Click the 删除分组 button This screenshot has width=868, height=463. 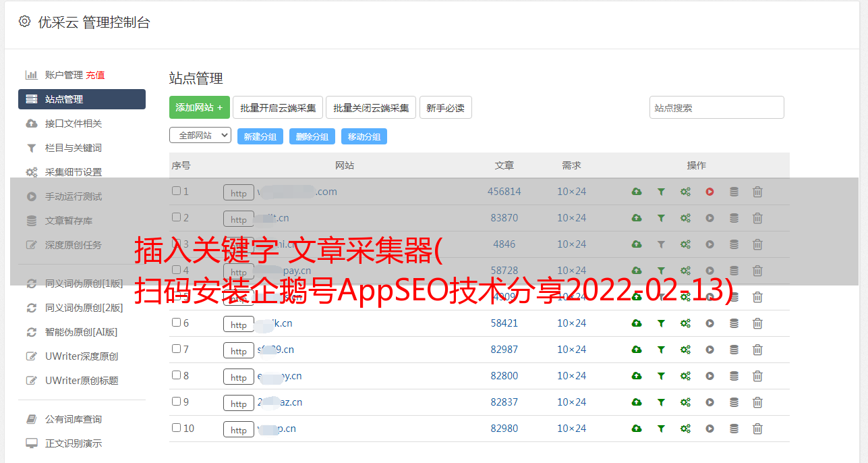click(x=312, y=136)
